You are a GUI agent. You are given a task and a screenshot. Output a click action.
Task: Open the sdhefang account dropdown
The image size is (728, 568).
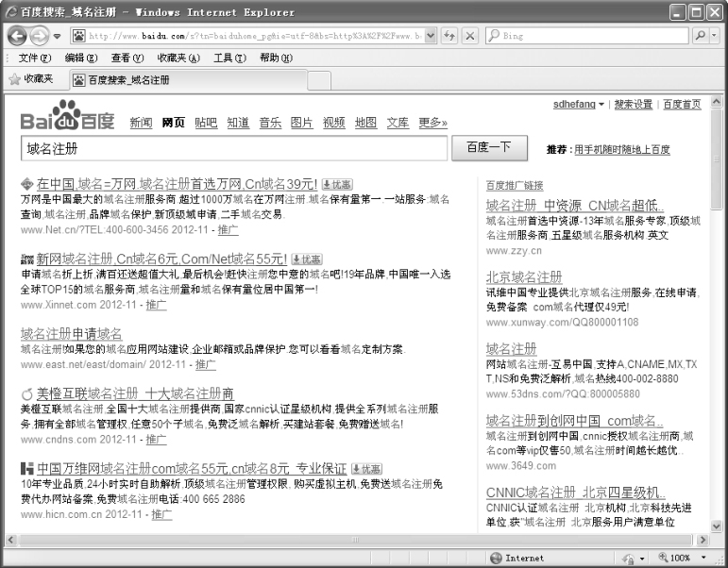click(578, 105)
